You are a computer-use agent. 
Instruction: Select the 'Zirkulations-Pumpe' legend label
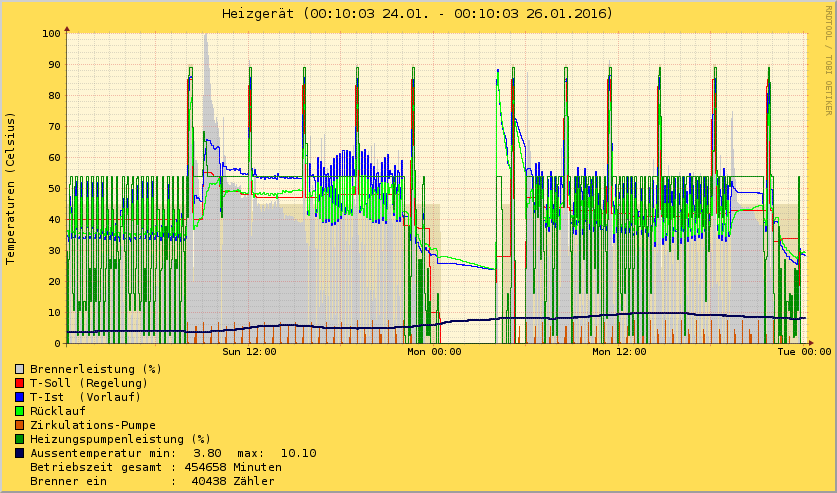(93, 425)
